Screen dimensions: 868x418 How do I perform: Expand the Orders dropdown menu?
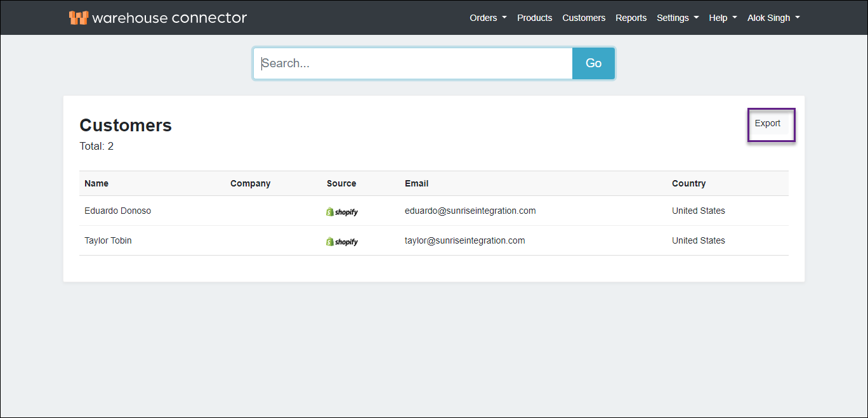point(488,18)
